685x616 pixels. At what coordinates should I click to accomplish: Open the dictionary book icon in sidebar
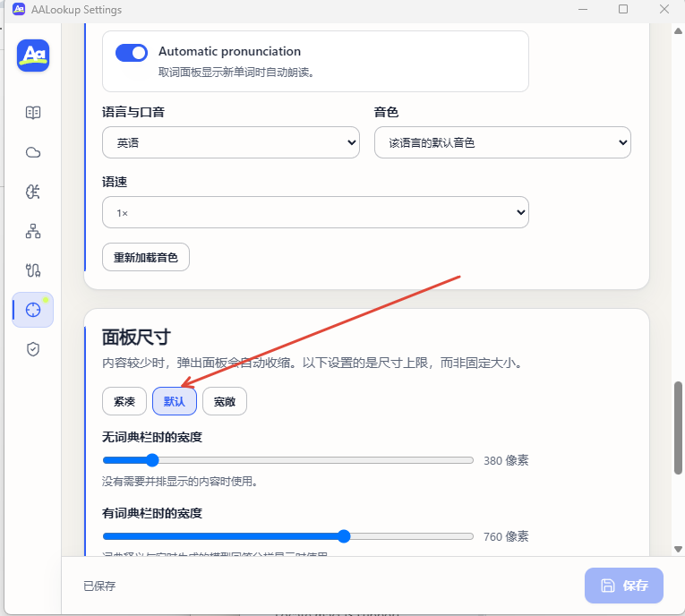point(33,113)
